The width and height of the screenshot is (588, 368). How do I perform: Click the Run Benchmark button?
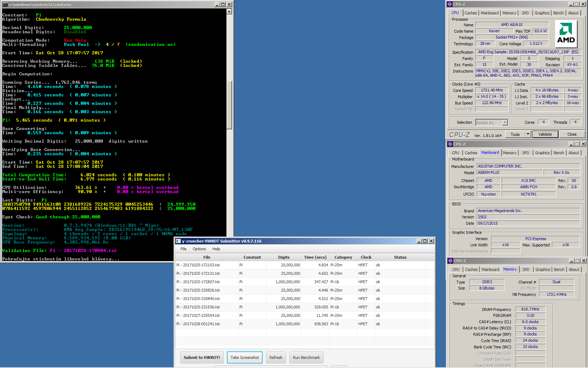tap(306, 357)
